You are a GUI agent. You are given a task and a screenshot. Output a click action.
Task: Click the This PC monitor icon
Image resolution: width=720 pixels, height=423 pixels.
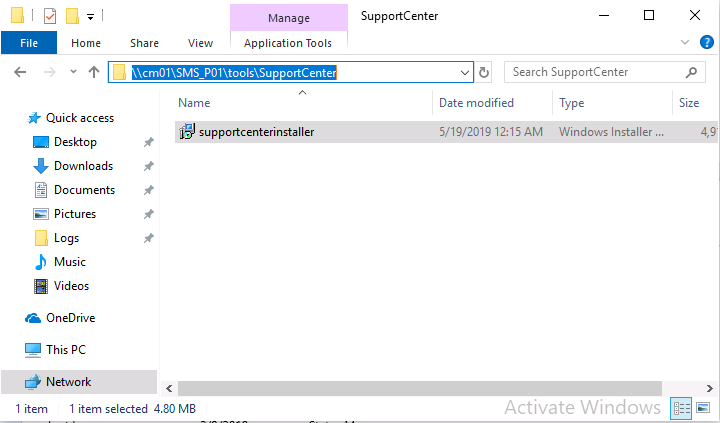[33, 350]
